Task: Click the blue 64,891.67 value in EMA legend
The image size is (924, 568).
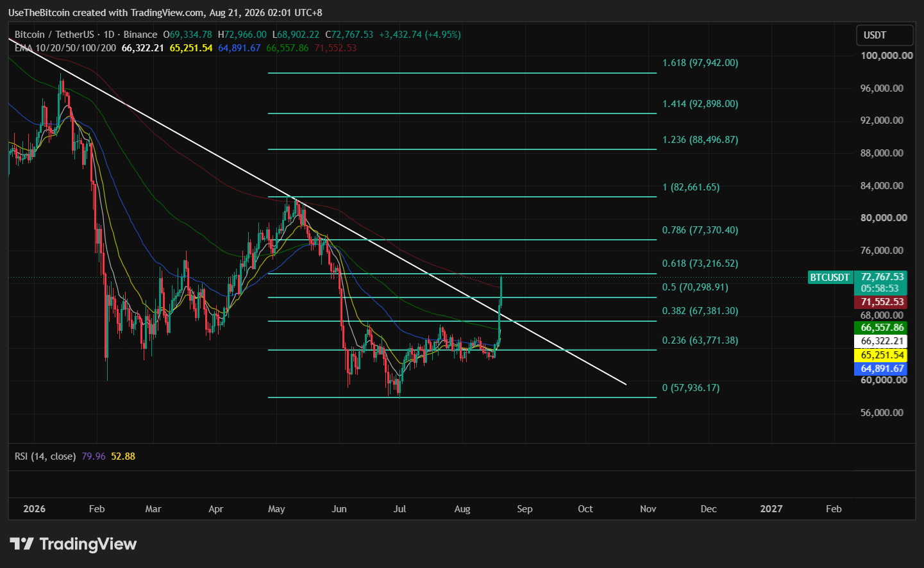Action: [x=239, y=48]
